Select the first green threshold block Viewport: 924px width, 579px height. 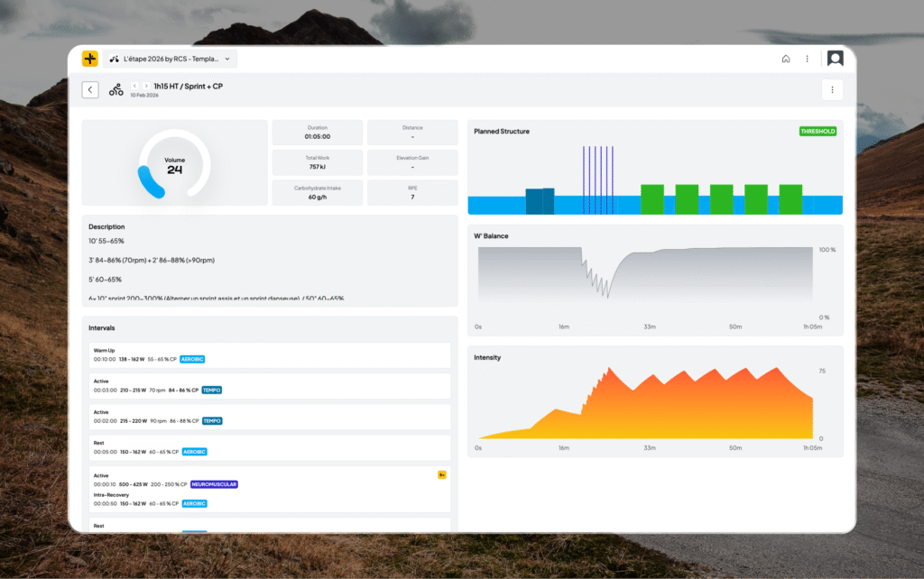pos(651,199)
